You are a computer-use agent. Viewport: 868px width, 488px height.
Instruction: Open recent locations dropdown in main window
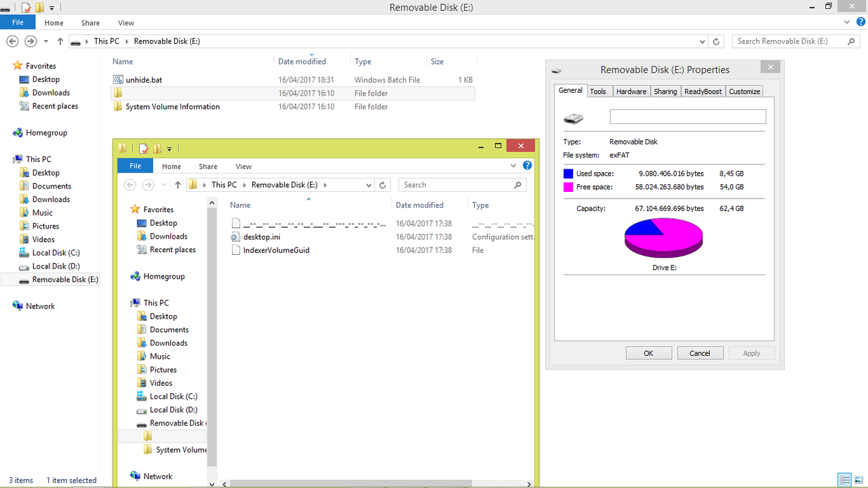tap(46, 41)
